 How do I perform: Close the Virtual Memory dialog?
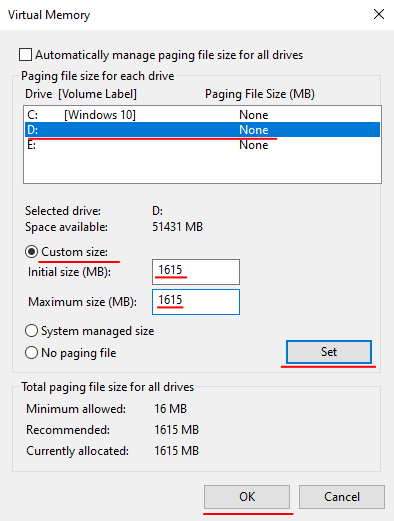379,14
